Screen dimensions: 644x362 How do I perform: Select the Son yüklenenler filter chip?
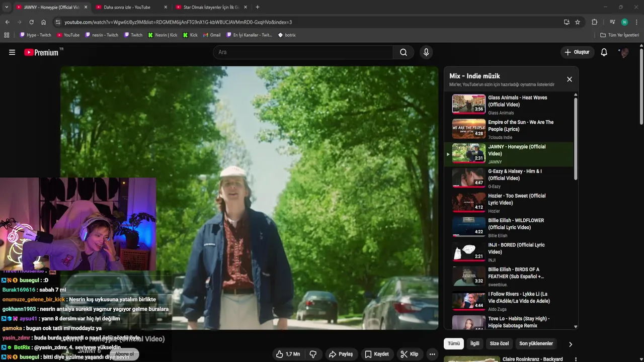[x=536, y=344]
